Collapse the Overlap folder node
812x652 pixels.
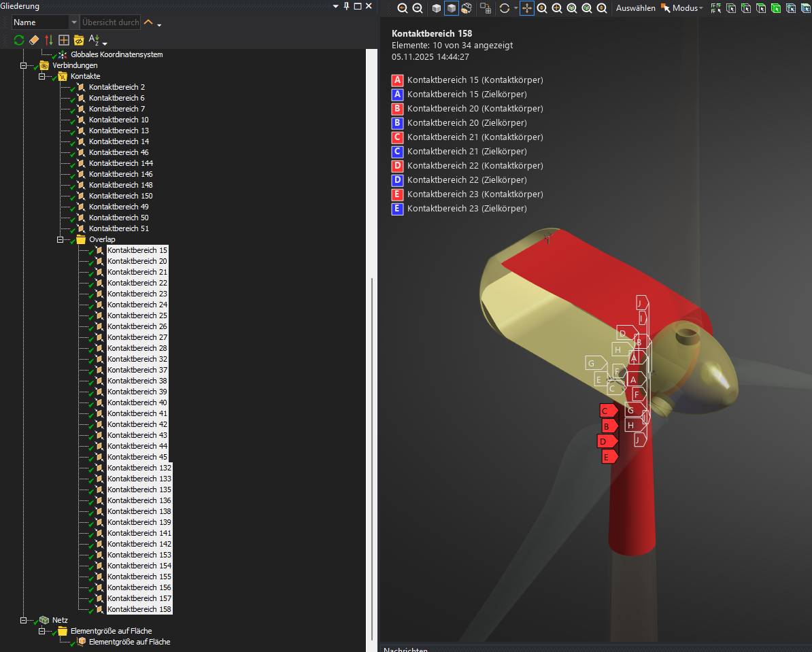(x=61, y=239)
